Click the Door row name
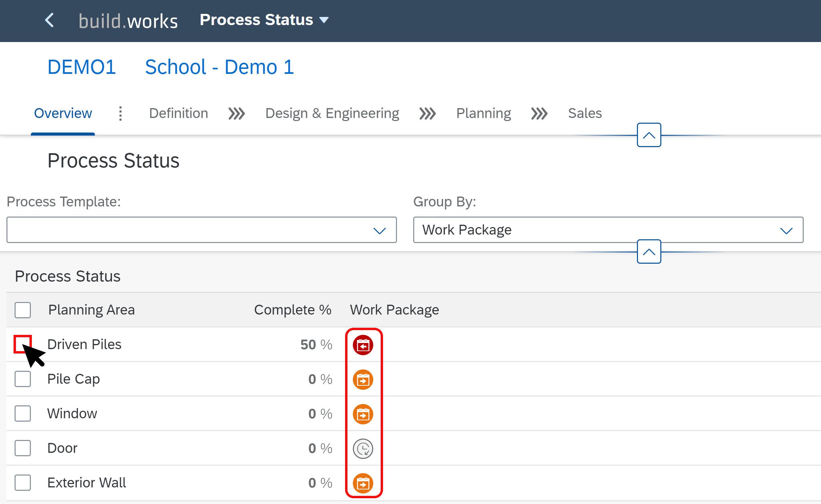The width and height of the screenshot is (821, 504). (x=62, y=448)
